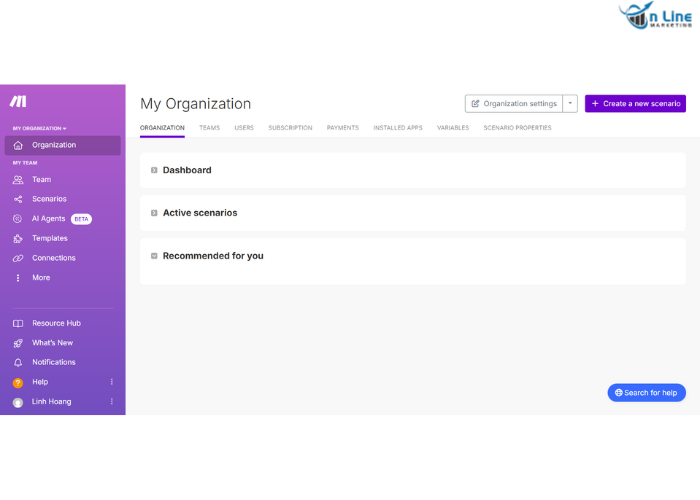Click the AI Agents sidebar icon

18,219
